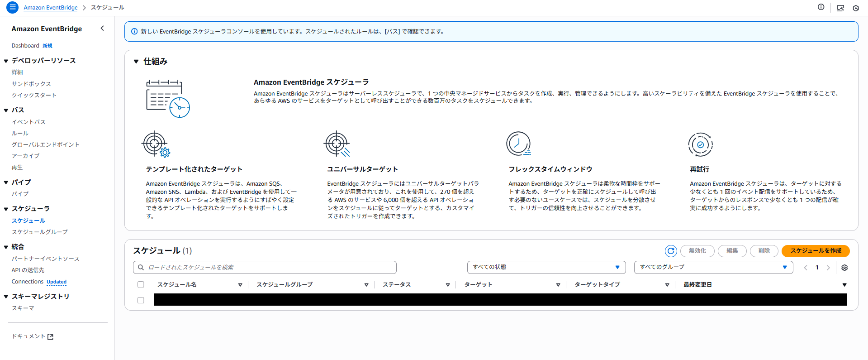Collapse the sidebar with the left chevron

coord(102,29)
